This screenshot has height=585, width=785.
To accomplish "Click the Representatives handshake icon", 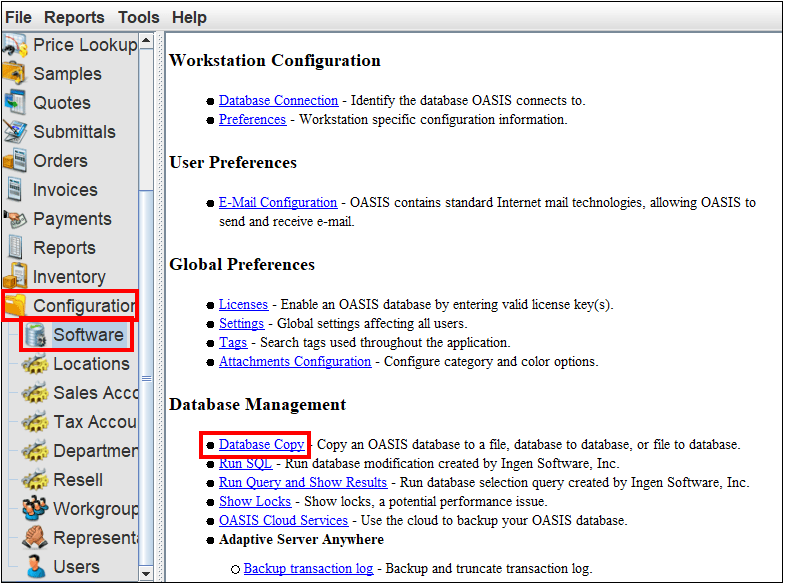I will 35,537.
